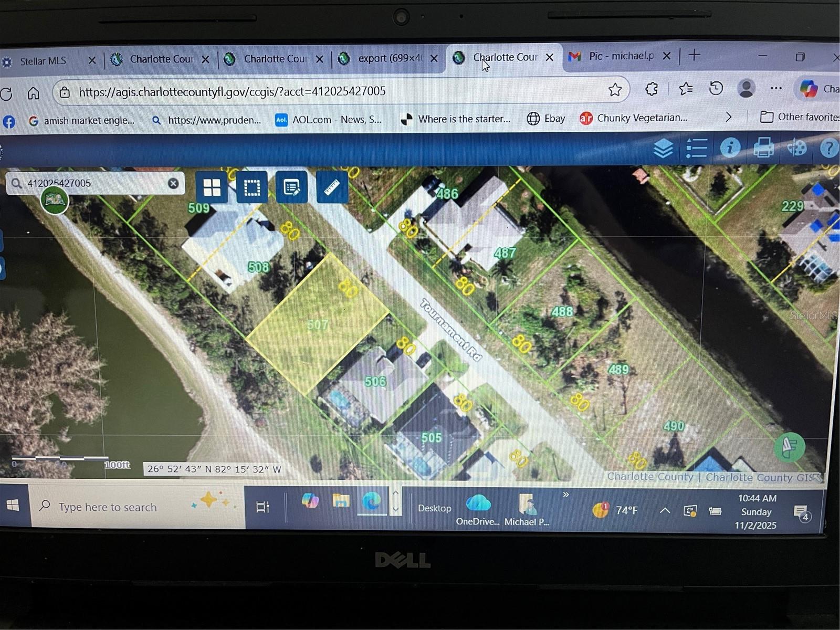Viewport: 840px width, 630px height.
Task: Open the Layers panel icon
Action: (664, 149)
